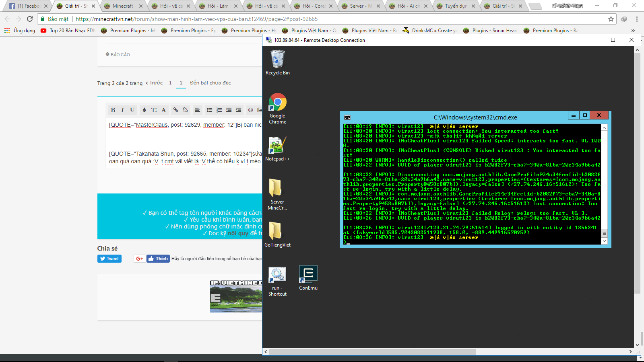
Task: Click the unlink icon in the editor
Action: tap(185, 110)
